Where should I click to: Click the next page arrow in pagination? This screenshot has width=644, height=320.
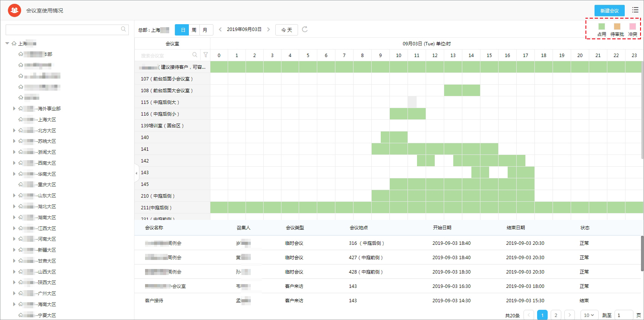coord(569,315)
